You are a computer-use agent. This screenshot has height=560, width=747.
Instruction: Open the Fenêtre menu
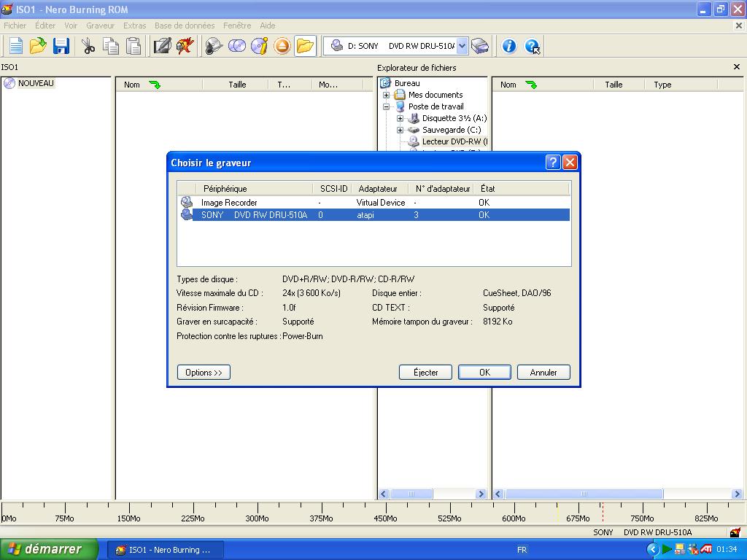pyautogui.click(x=237, y=26)
